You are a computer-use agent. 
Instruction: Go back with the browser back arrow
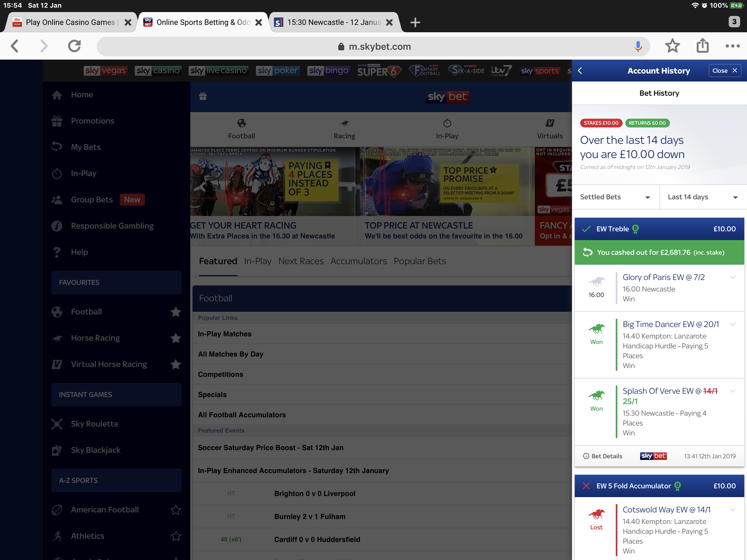point(14,46)
